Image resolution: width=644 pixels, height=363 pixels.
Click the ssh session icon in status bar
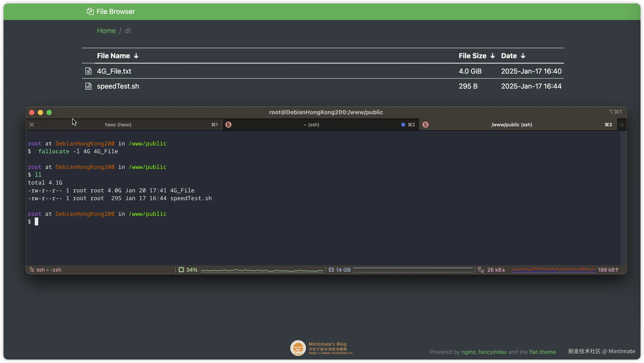point(32,269)
